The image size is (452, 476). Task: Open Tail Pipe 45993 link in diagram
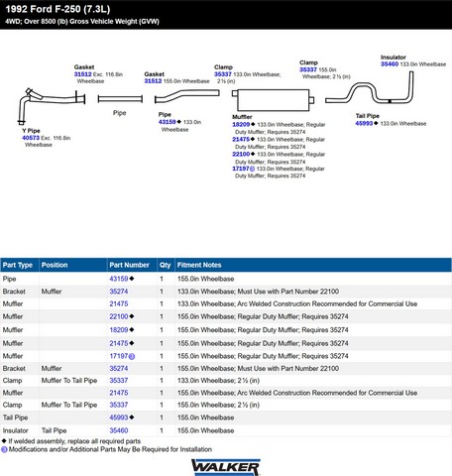click(x=364, y=123)
